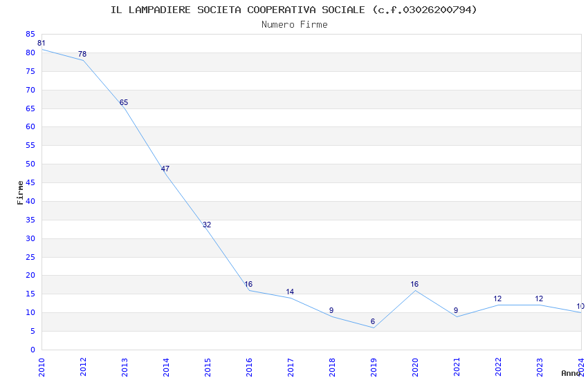Click y-axis tick value 80
The height and width of the screenshot is (380, 588).
[x=30, y=53]
